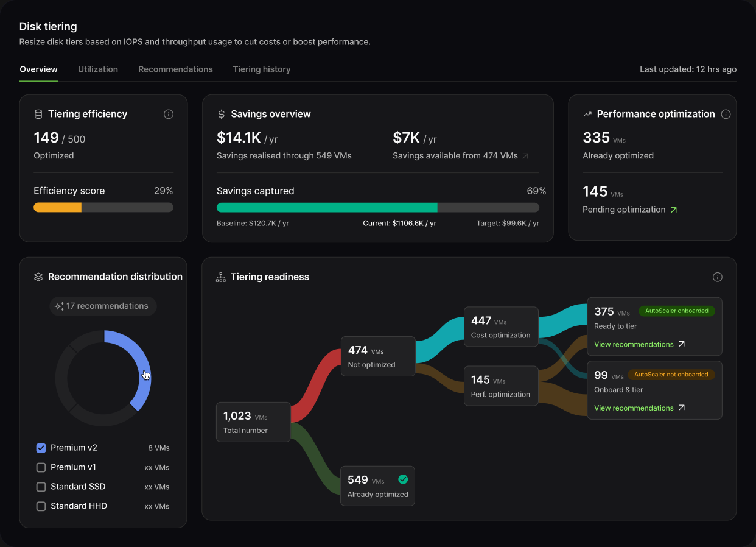Click the Current: $1106.6K / yr label
The image size is (756, 547).
[399, 224]
